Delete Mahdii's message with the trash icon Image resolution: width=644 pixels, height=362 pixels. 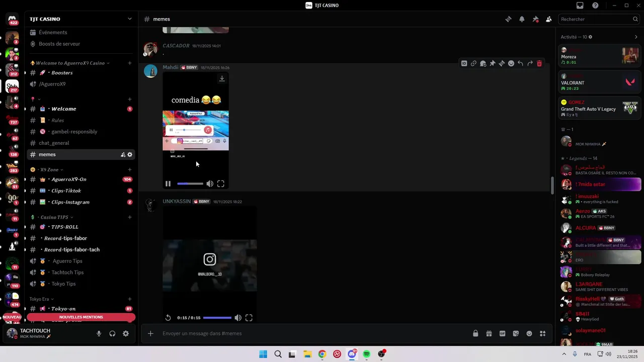[x=539, y=63]
